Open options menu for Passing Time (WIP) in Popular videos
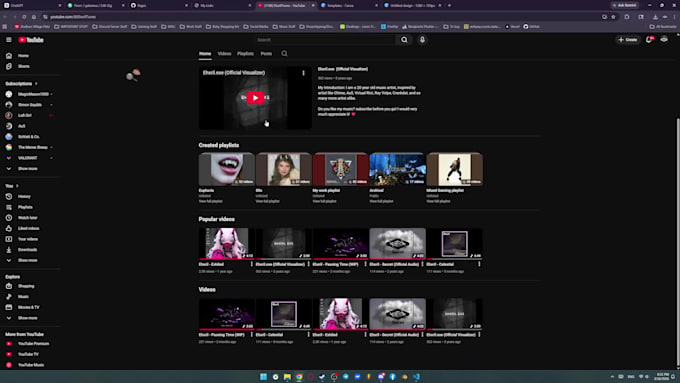This screenshot has width=680, height=383. (366, 264)
